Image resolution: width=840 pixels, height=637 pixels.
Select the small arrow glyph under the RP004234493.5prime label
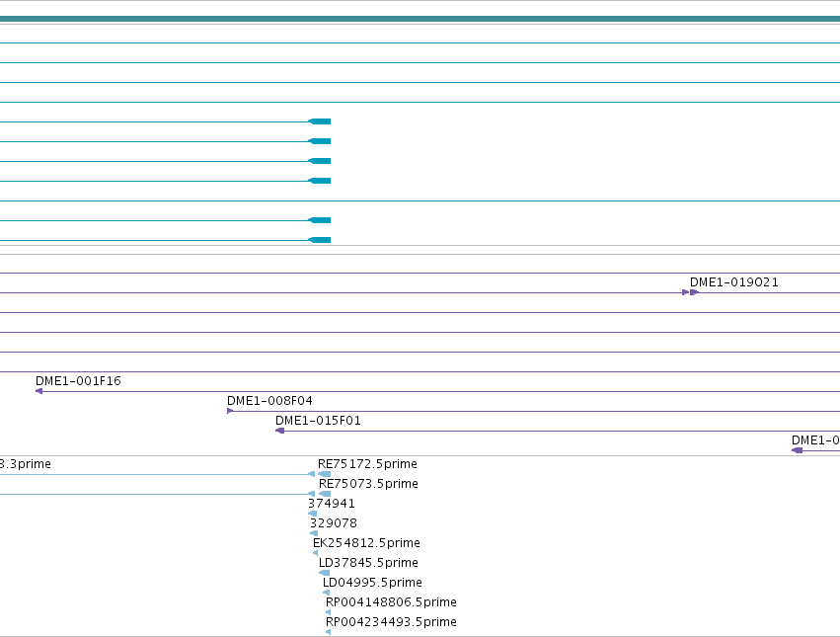[x=329, y=632]
